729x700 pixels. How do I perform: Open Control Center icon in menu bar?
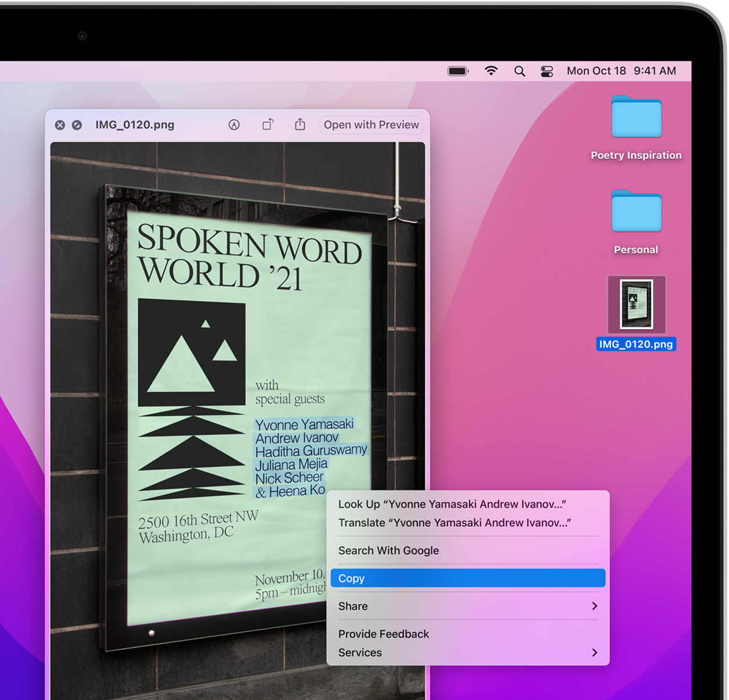pos(546,72)
